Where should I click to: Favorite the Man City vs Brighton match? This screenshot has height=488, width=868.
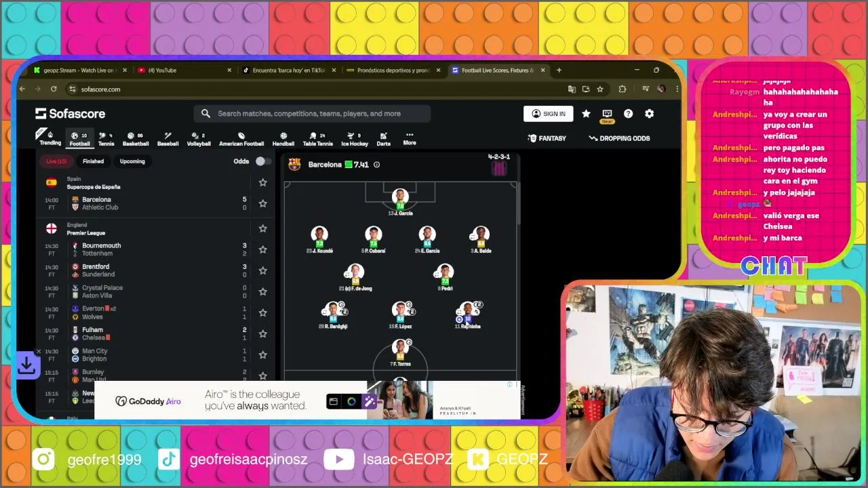[x=262, y=354]
